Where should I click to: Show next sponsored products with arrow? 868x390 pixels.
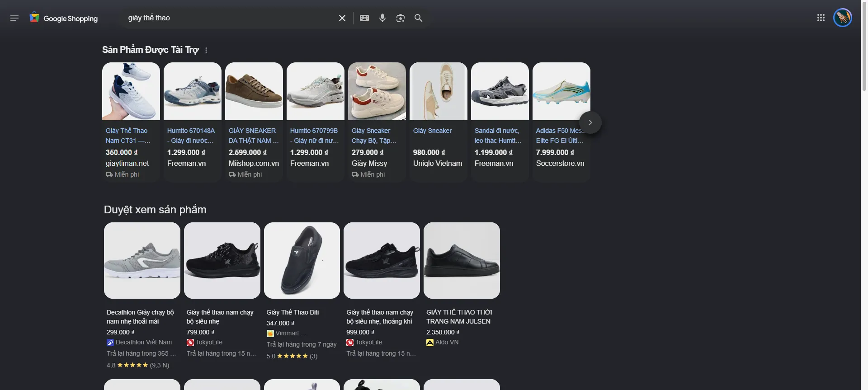pos(590,122)
